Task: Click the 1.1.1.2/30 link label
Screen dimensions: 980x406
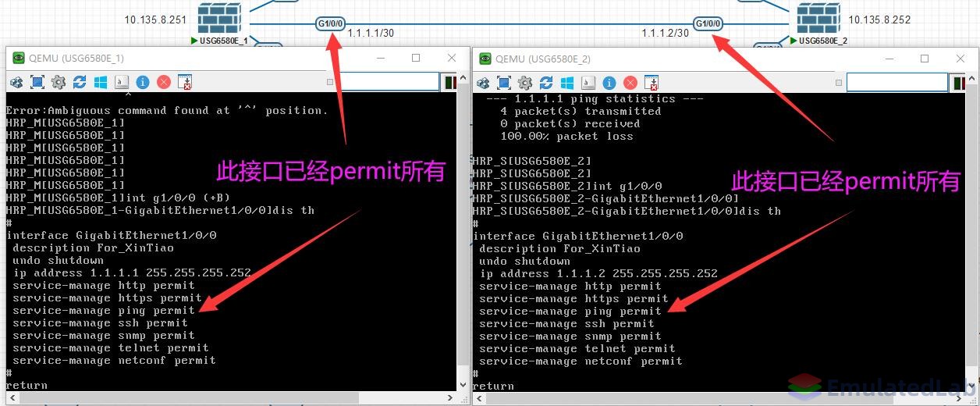Action: pyautogui.click(x=666, y=33)
